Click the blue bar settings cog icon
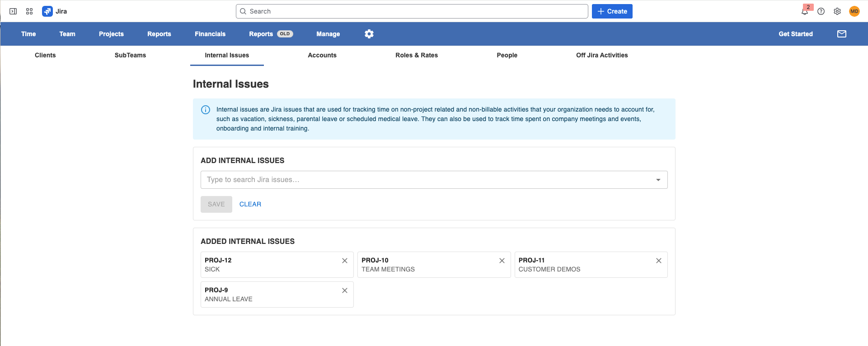868x346 pixels. [369, 34]
